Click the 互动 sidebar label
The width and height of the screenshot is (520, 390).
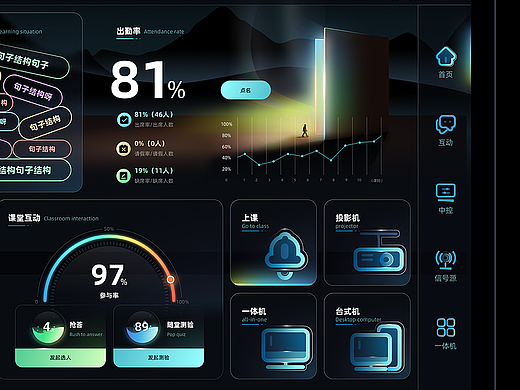click(x=446, y=143)
